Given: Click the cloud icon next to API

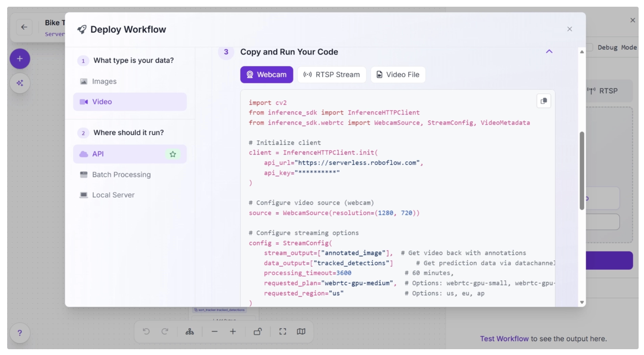Looking at the screenshot, I should pyautogui.click(x=84, y=154).
